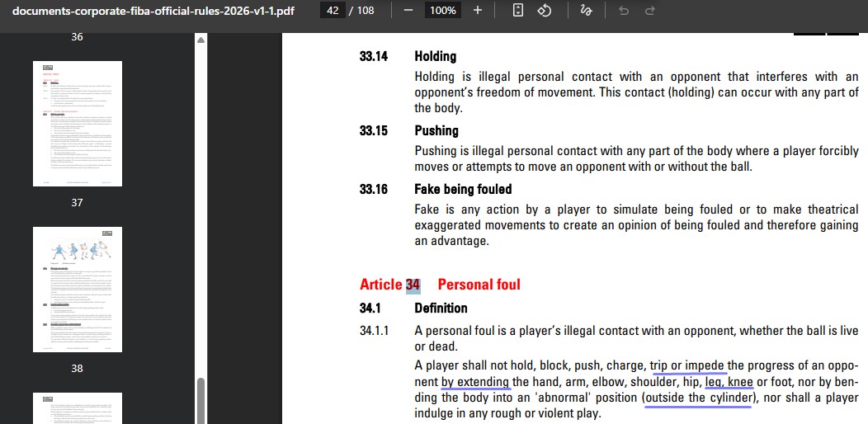Click the thumbnail scrollbar up arrow
This screenshot has height=424, width=868.
pyautogui.click(x=201, y=40)
